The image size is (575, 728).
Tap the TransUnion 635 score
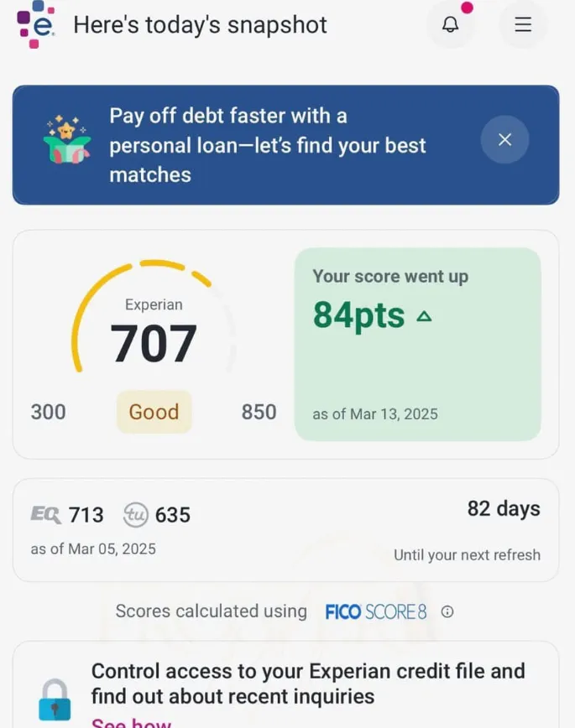(172, 515)
